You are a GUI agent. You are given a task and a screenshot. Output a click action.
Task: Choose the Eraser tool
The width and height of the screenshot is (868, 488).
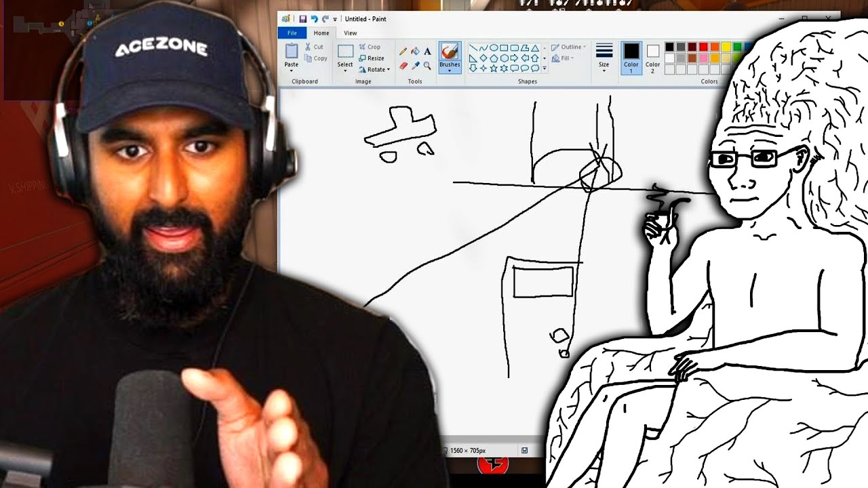pyautogui.click(x=403, y=66)
